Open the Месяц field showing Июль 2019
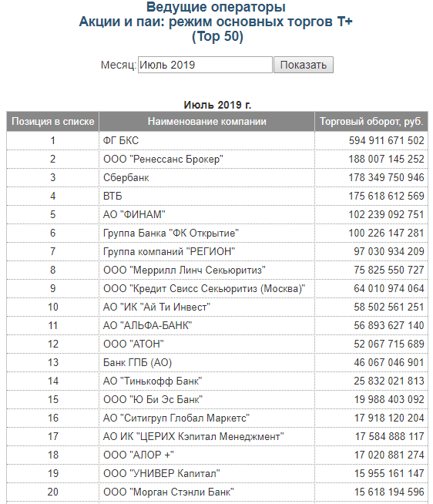Viewport: 433px width, 504px height. pos(205,65)
